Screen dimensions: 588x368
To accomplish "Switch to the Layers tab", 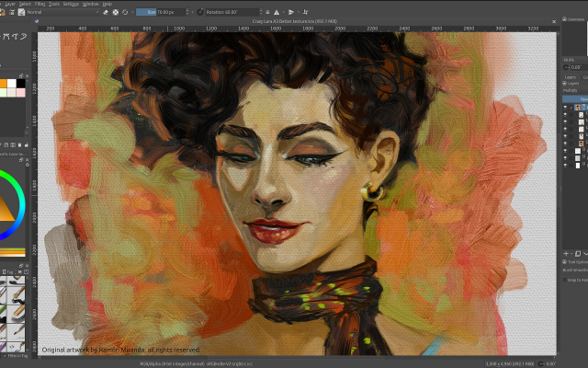I will pyautogui.click(x=571, y=77).
